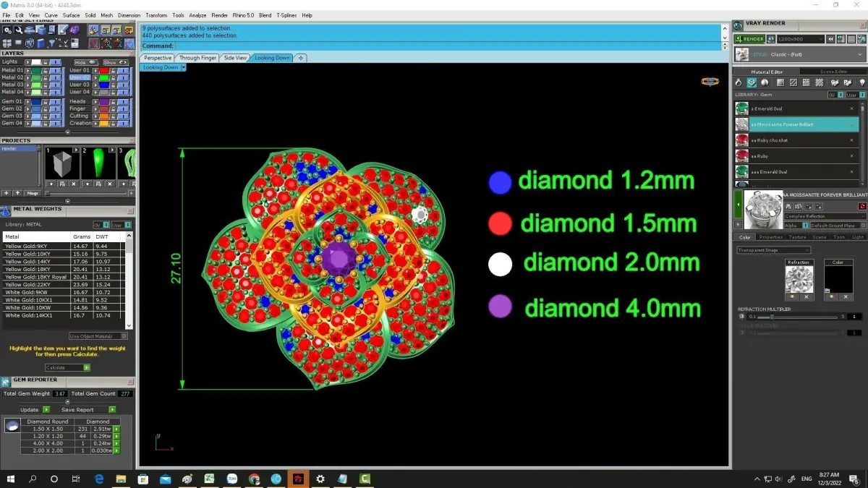
Task: Click the Render button in VRay panel
Action: click(749, 39)
